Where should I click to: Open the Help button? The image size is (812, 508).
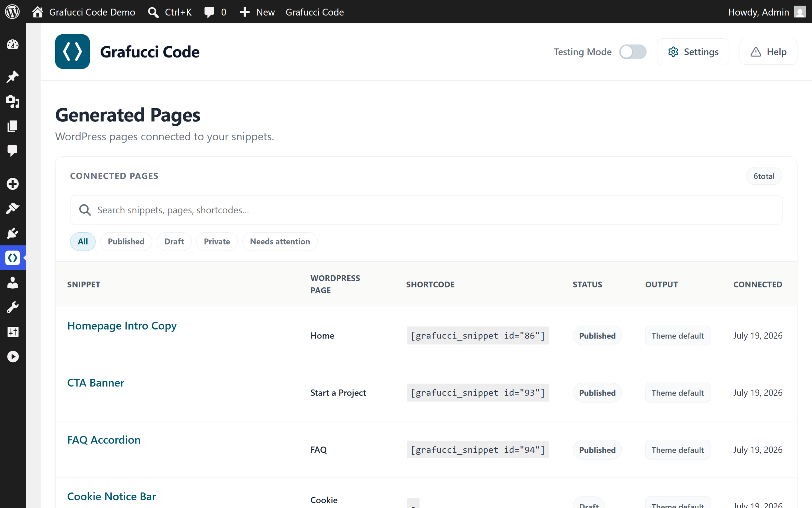coord(768,52)
